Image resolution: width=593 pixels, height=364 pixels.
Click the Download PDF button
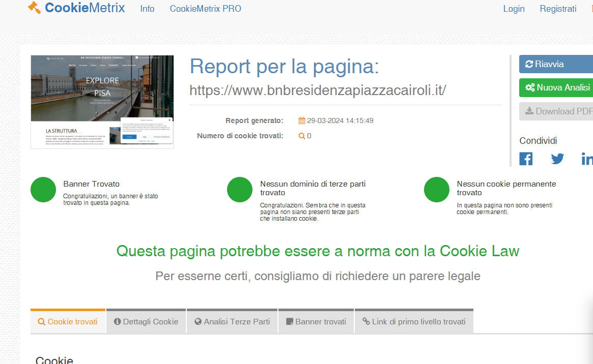[x=556, y=111]
